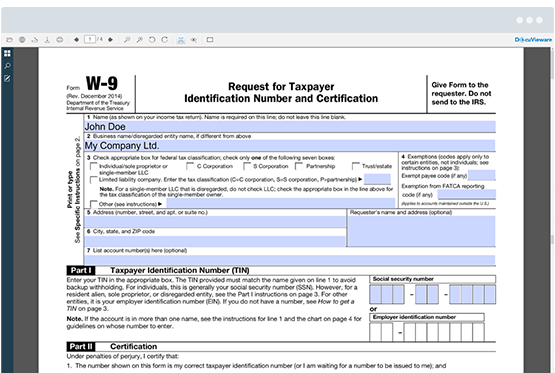Open a file with the folder icon
Screen dimensions: 555x373
pyautogui.click(x=10, y=40)
